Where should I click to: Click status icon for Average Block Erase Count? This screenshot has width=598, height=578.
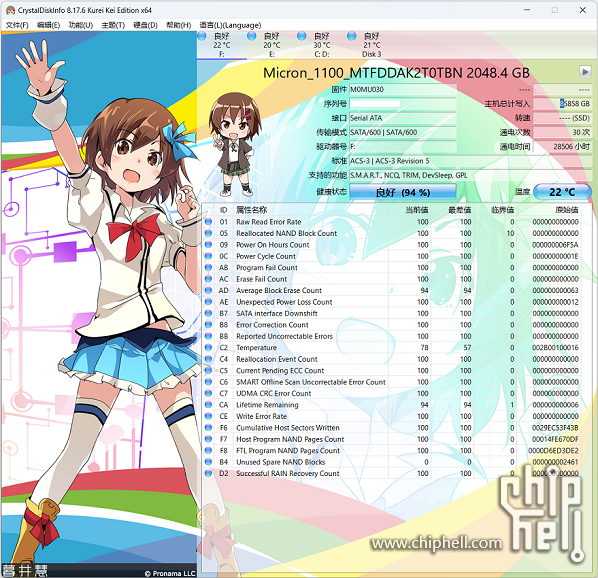pyautogui.click(x=208, y=290)
